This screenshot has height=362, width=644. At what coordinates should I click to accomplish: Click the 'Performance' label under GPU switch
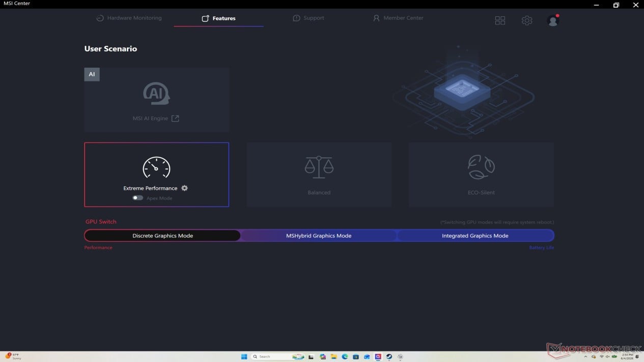98,247
